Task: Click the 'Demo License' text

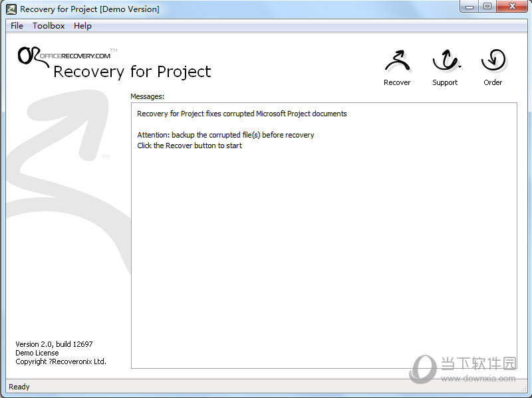Action: pos(37,353)
